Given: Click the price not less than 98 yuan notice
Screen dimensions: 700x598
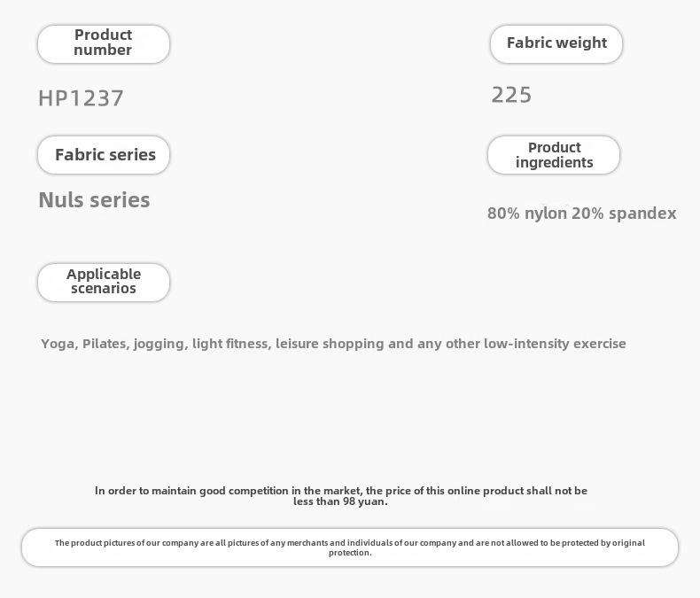Looking at the screenshot, I should click(x=341, y=496).
